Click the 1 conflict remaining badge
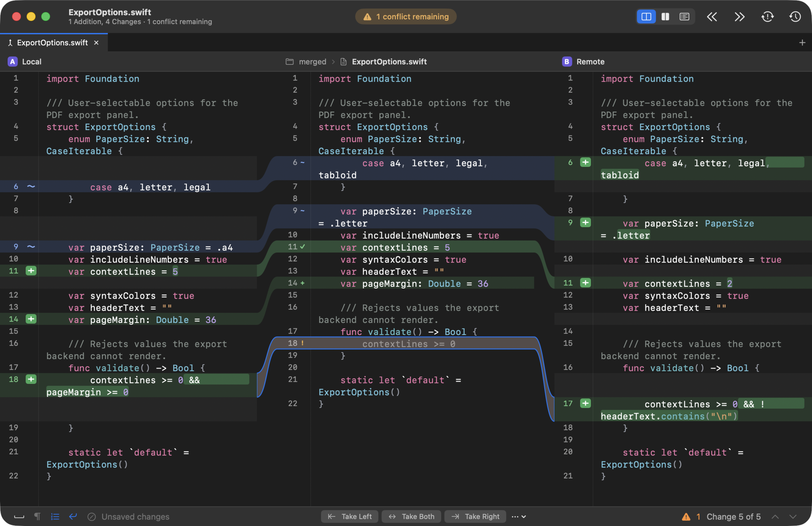The width and height of the screenshot is (812, 526). 406,17
